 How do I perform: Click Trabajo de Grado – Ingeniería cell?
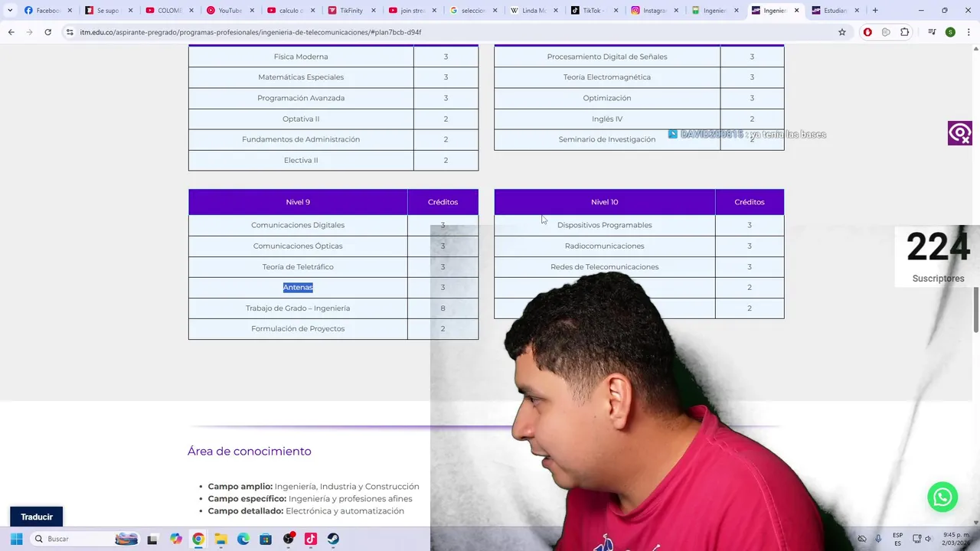pos(298,308)
